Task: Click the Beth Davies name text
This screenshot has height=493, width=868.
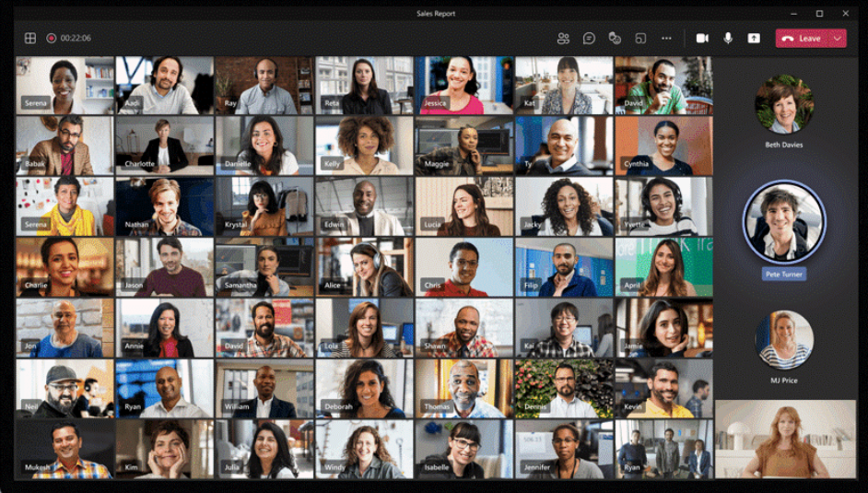Action: [784, 145]
